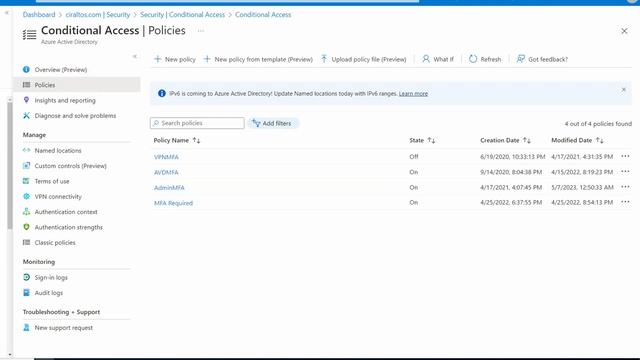
Task: Open Classic policies
Action: click(55, 243)
